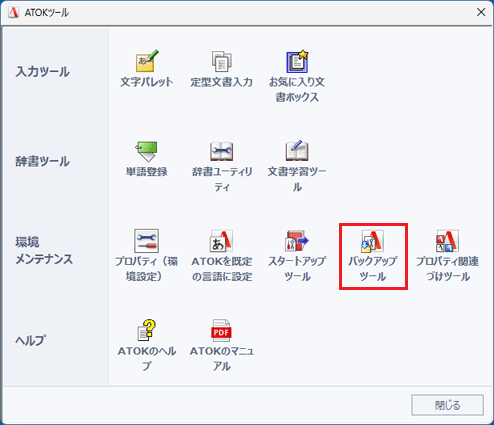The image size is (494, 425).
Task: Launch スタートアップツール
Action: coord(297,255)
